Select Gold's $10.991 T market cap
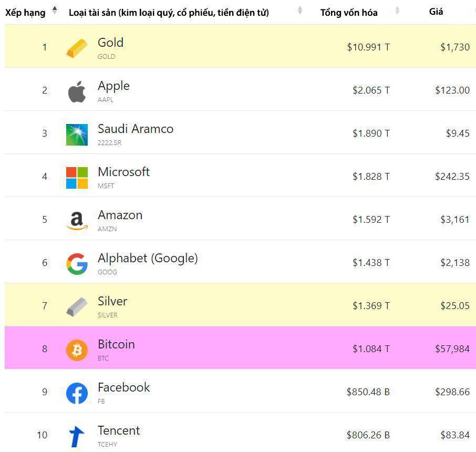Screen dimensions: 476x452 (x=368, y=47)
